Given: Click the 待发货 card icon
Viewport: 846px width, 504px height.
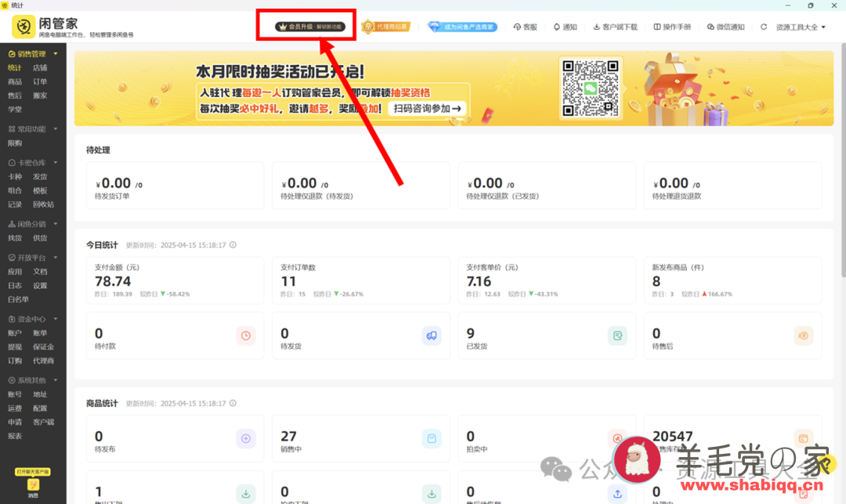Looking at the screenshot, I should coord(432,335).
